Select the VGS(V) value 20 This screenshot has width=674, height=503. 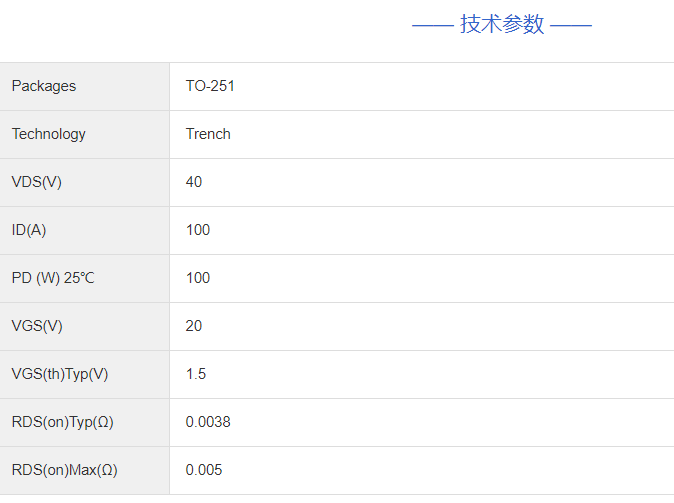click(x=194, y=326)
